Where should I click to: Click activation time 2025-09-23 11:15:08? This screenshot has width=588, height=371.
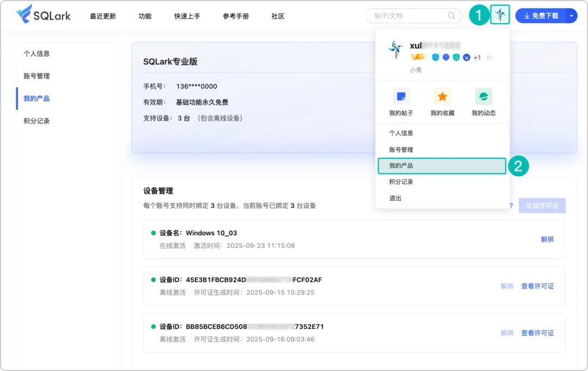261,245
